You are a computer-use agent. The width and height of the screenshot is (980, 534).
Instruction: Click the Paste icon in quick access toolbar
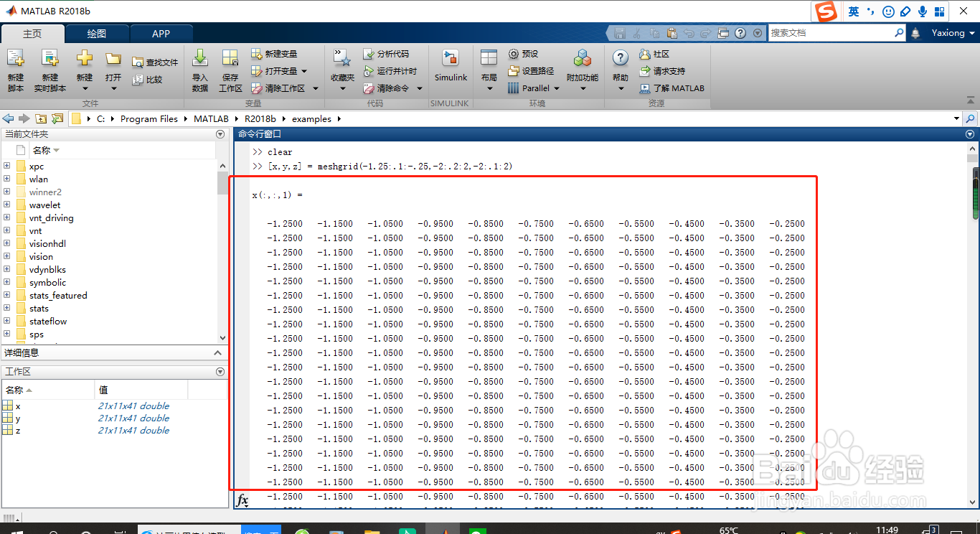(672, 33)
